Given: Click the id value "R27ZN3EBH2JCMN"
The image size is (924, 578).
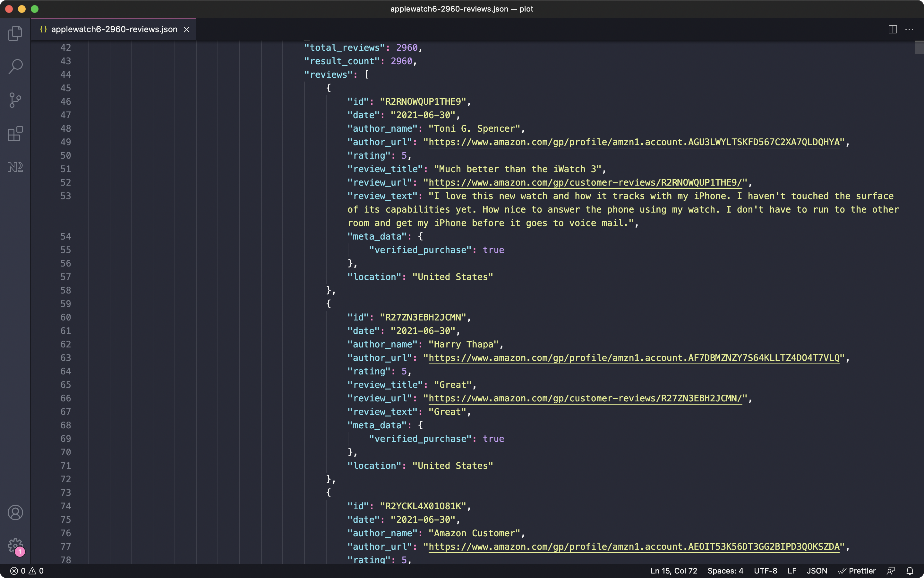Looking at the screenshot, I should 423,317.
